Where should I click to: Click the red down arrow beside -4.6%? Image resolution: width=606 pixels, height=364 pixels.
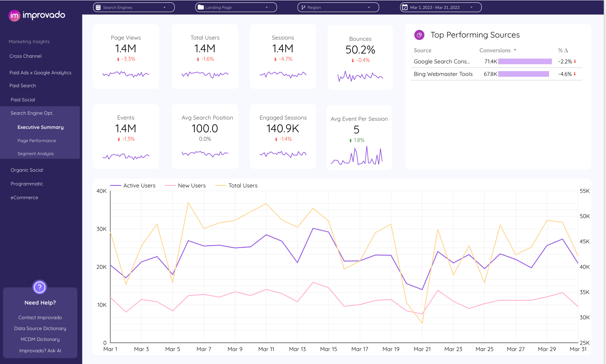(x=575, y=74)
